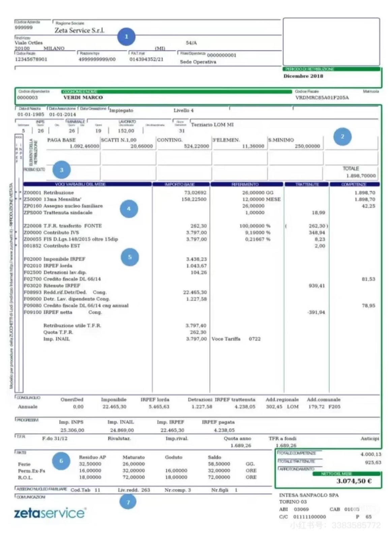Click the F02700 Credito fiscale row label
The width and height of the screenshot is (392, 539).
(62, 279)
